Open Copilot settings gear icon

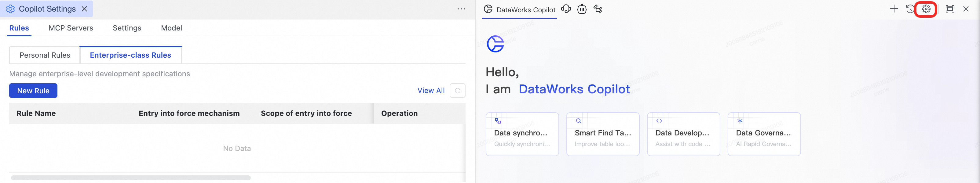(926, 9)
